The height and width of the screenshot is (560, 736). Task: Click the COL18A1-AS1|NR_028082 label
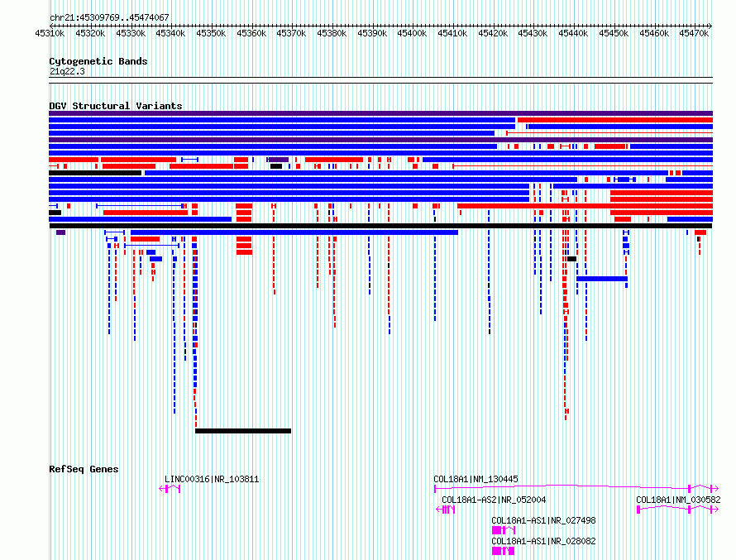point(543,541)
